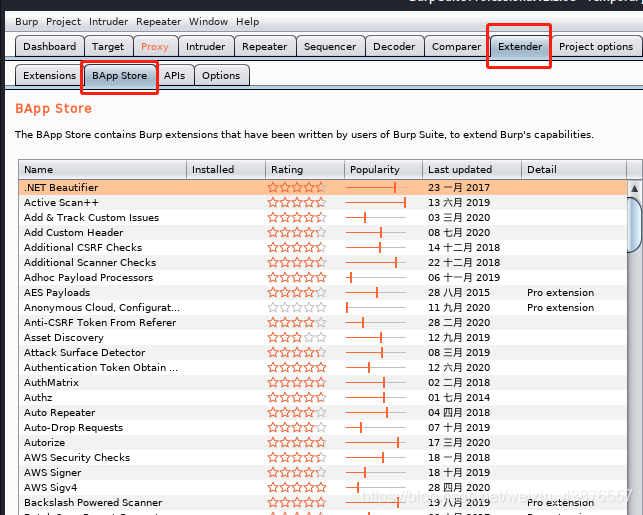
Task: Select the Auto Repeater extension
Action: (323, 412)
